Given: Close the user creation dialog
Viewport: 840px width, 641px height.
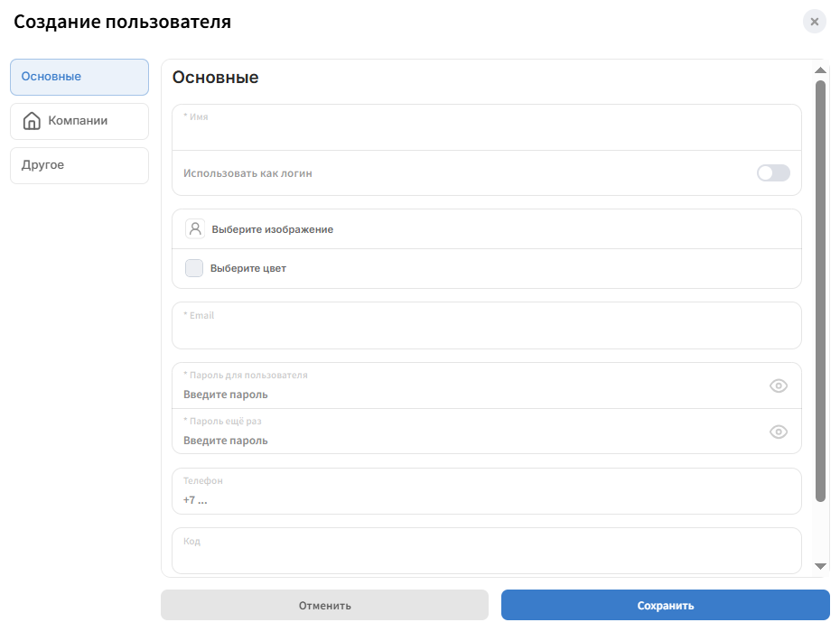Looking at the screenshot, I should tap(814, 22).
